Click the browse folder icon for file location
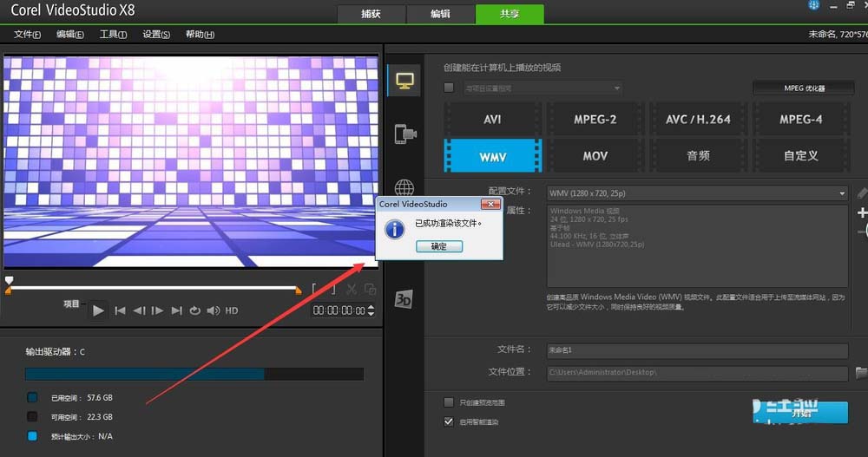Image resolution: width=868 pixels, height=457 pixels. (861, 373)
